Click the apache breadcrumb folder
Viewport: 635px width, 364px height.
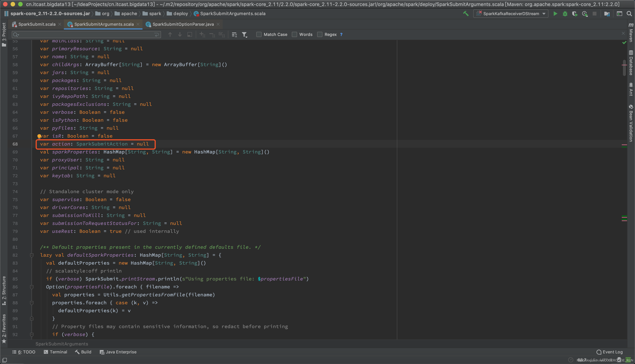point(126,13)
